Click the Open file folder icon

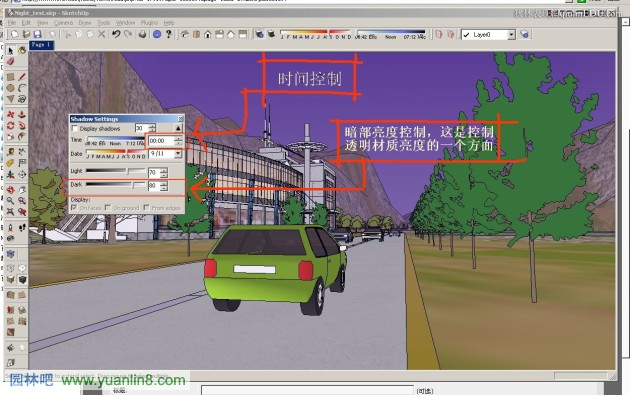pos(27,35)
